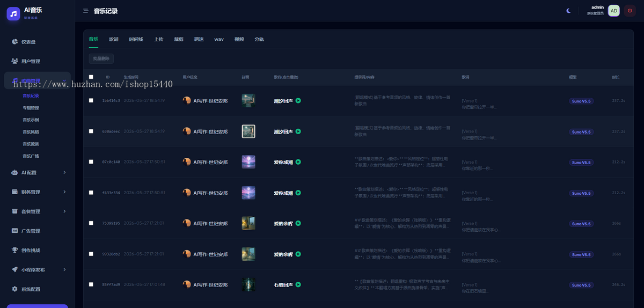Screen dimensions: 644x308
Task: Tick the select-all checkbox in the table header
Action: (91, 77)
